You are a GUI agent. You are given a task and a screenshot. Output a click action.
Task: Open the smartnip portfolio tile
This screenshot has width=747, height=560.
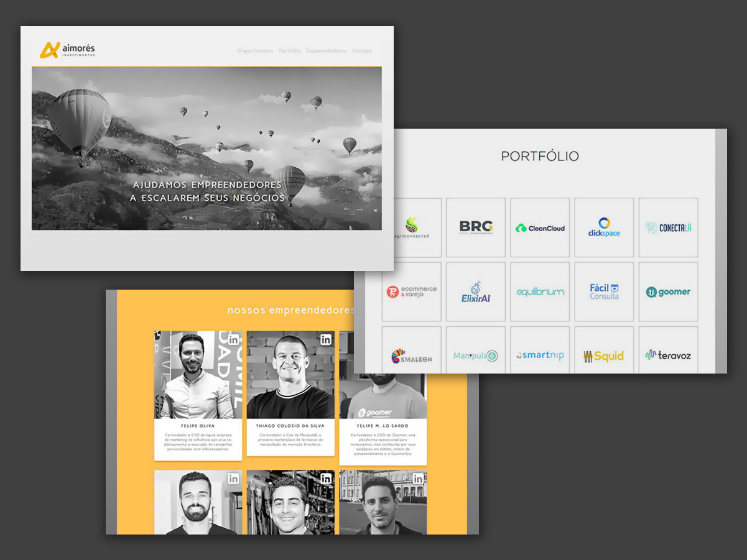point(540,350)
